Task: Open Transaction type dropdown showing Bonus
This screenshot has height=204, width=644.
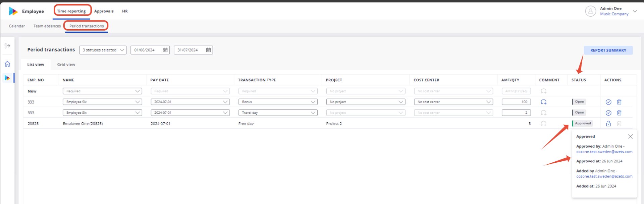Action: click(x=278, y=102)
